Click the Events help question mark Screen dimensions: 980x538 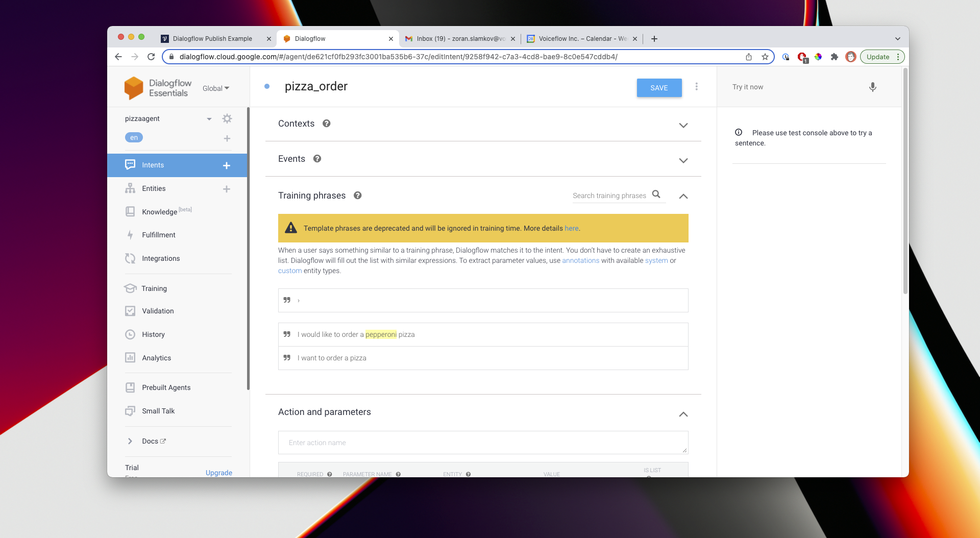click(317, 159)
